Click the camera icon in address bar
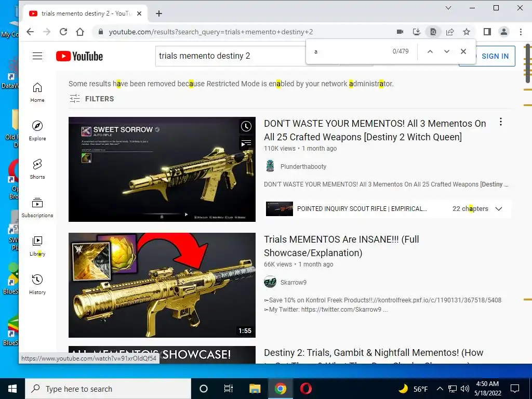Viewport: 532px width, 399px height. [400, 32]
